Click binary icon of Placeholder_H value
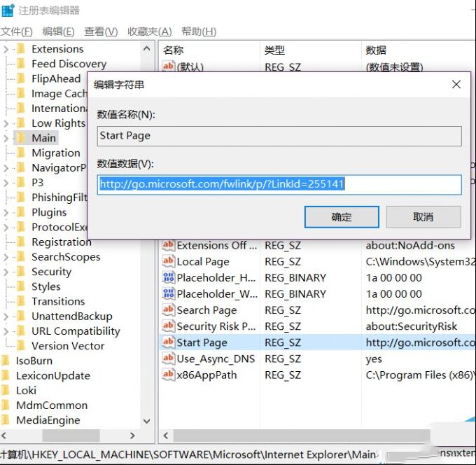This screenshot has width=476, height=465. tap(169, 277)
